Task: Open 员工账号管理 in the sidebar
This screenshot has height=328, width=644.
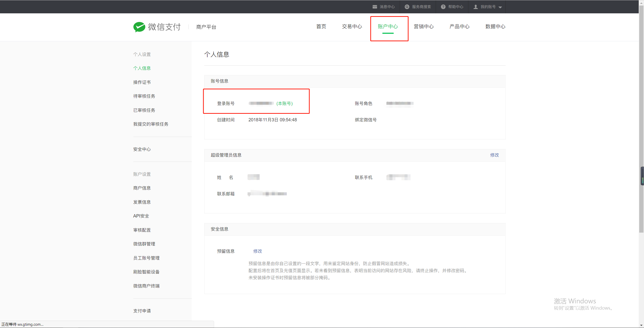Action: tap(146, 258)
